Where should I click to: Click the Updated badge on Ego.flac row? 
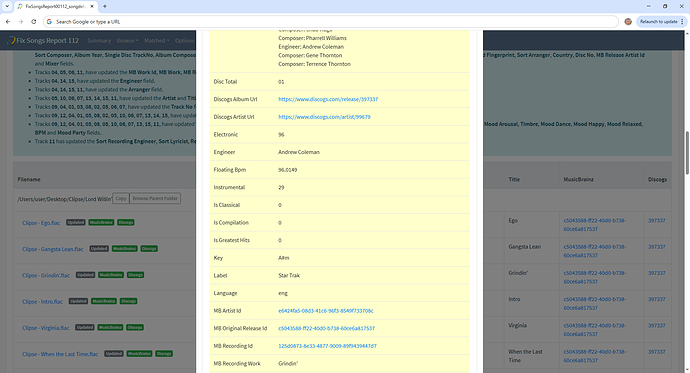(x=76, y=222)
